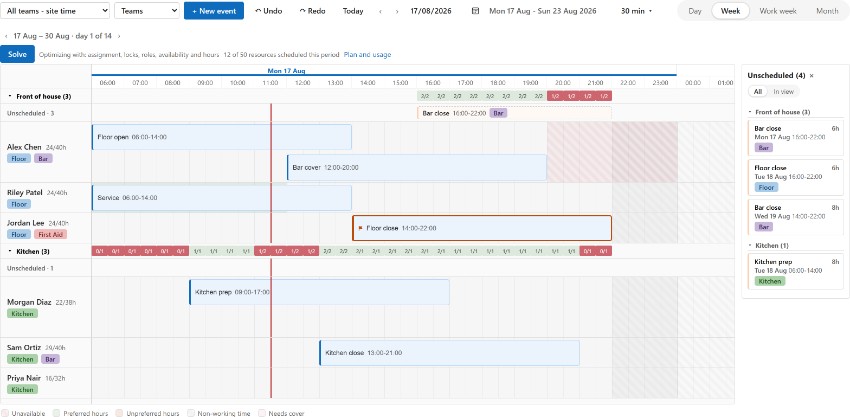The image size is (850, 417).
Task: Click the Unscheduled - 1 row label
Action: tap(30, 268)
